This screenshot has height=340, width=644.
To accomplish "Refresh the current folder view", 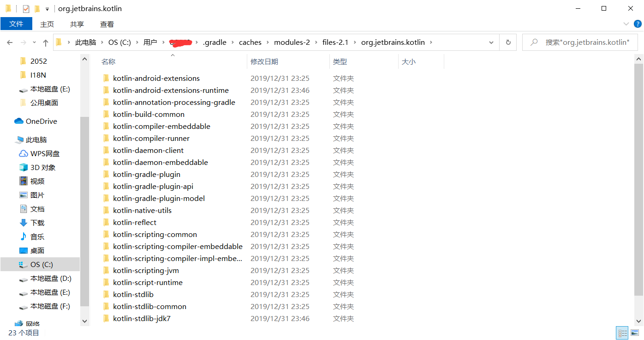I will coord(508,42).
